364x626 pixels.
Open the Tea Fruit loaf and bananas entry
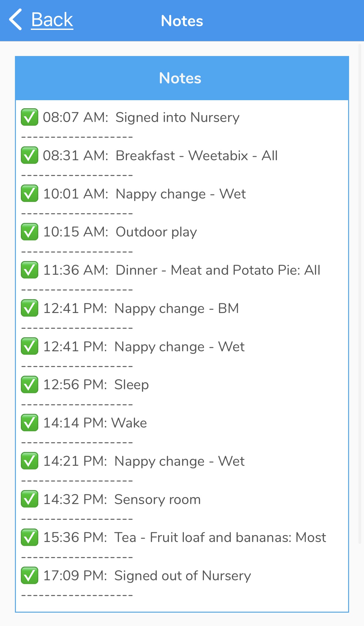click(184, 537)
